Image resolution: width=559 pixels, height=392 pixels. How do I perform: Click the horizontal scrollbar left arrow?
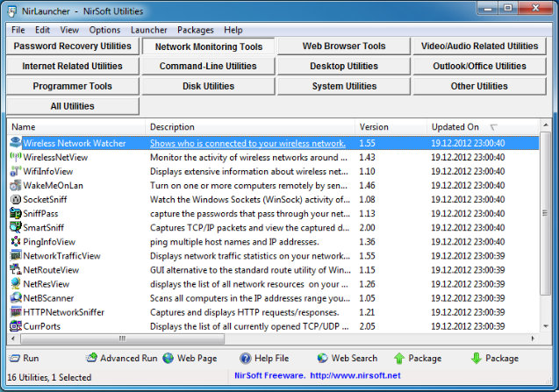(x=13, y=339)
